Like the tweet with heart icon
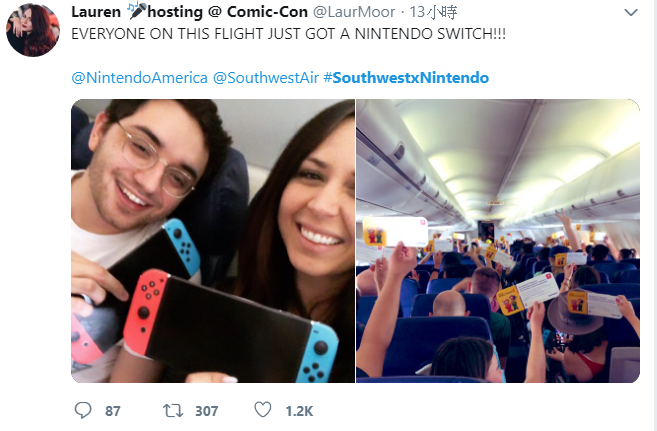The height and width of the screenshot is (431, 657). click(263, 410)
